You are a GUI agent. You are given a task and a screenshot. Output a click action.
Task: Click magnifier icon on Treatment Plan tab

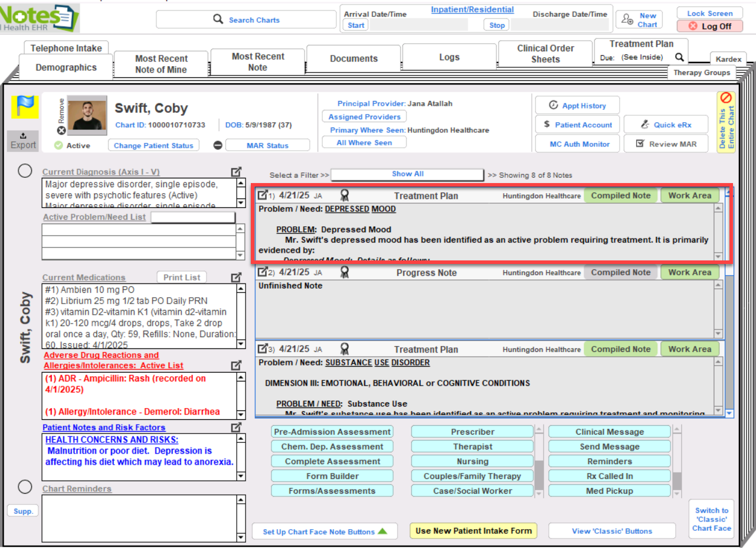[680, 57]
